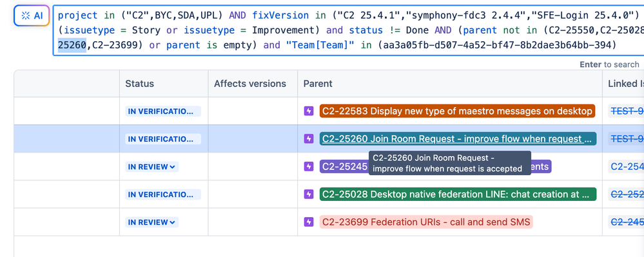
Task: Open parent C2-25028 Desktop native federation LINE
Action: tap(458, 194)
